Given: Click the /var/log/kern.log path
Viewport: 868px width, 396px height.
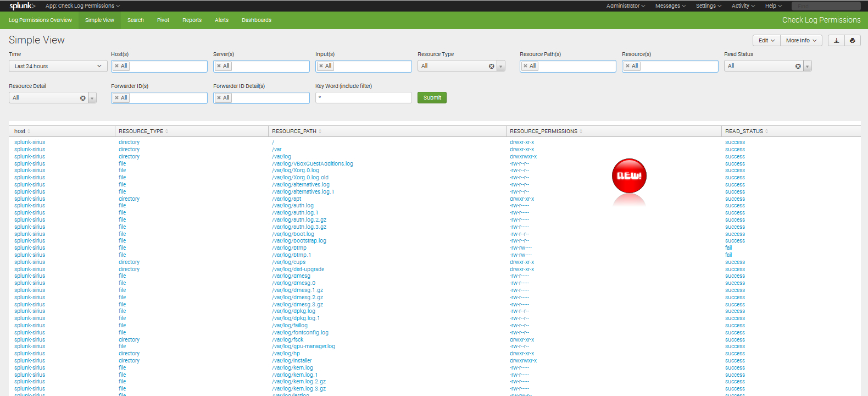Looking at the screenshot, I should (292, 368).
